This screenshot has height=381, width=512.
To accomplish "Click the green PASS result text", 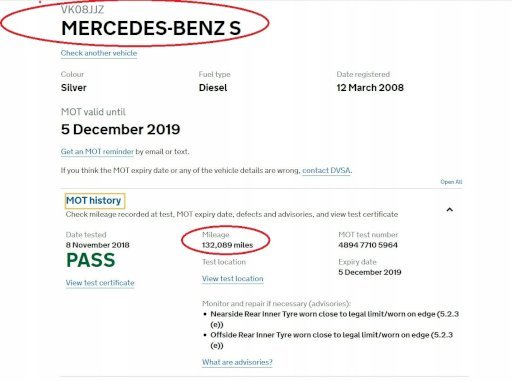I will pos(91,260).
